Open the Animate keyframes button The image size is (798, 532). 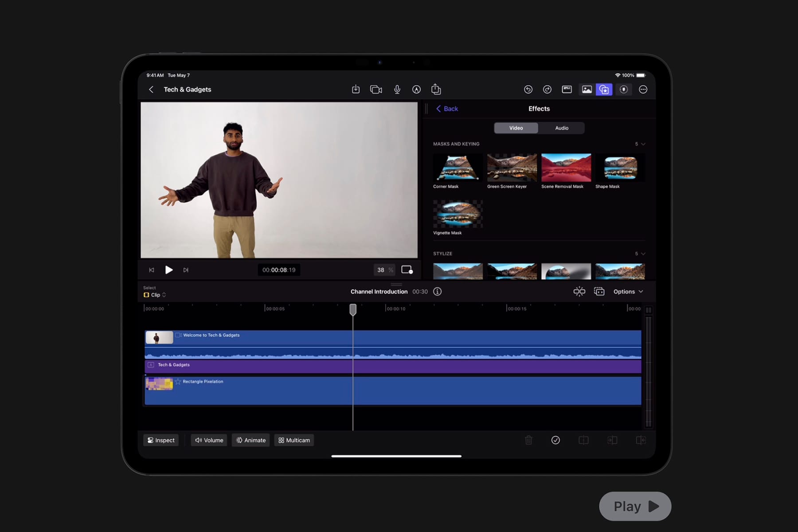click(x=251, y=440)
